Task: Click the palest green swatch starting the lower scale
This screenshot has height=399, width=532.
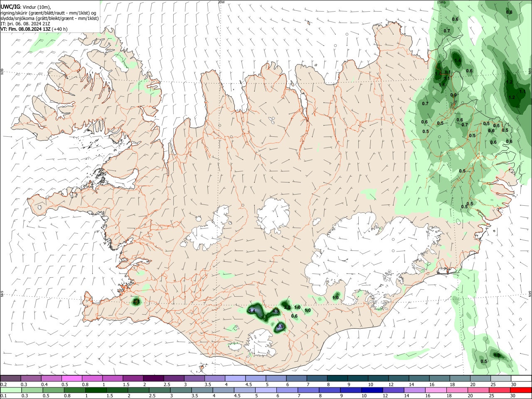Action: [x=10, y=390]
